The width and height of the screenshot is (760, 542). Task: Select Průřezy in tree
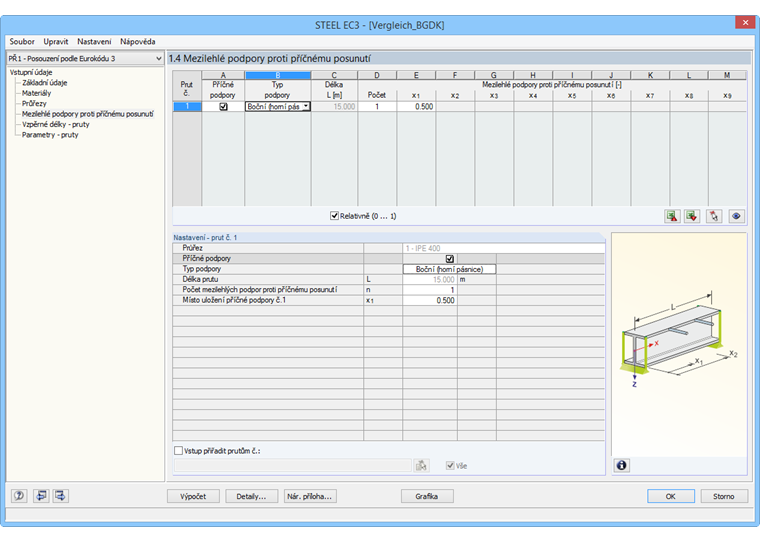point(34,104)
